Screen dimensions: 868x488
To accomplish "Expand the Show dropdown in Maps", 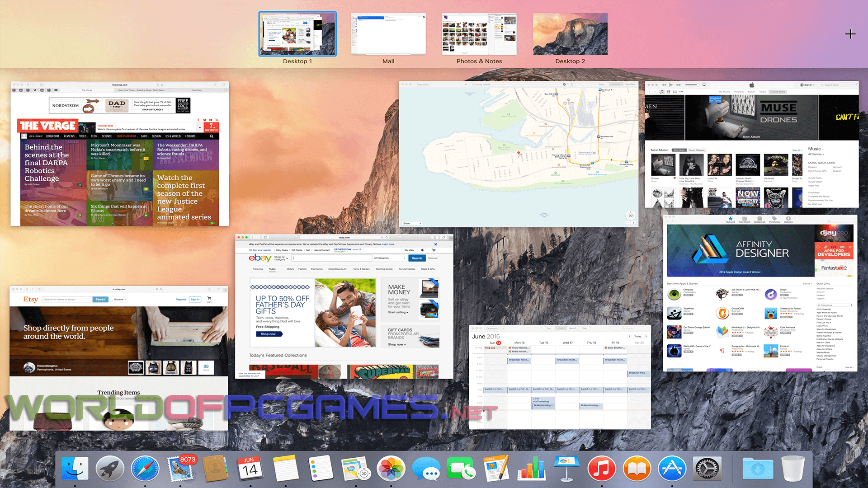I will [x=412, y=223].
